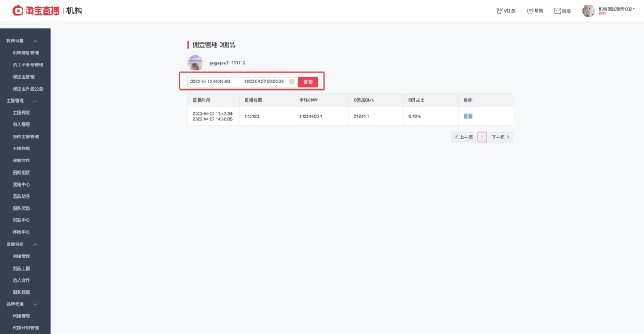Go to the next page with 下一页
Image resolution: width=644 pixels, height=334 pixels.
(x=501, y=137)
